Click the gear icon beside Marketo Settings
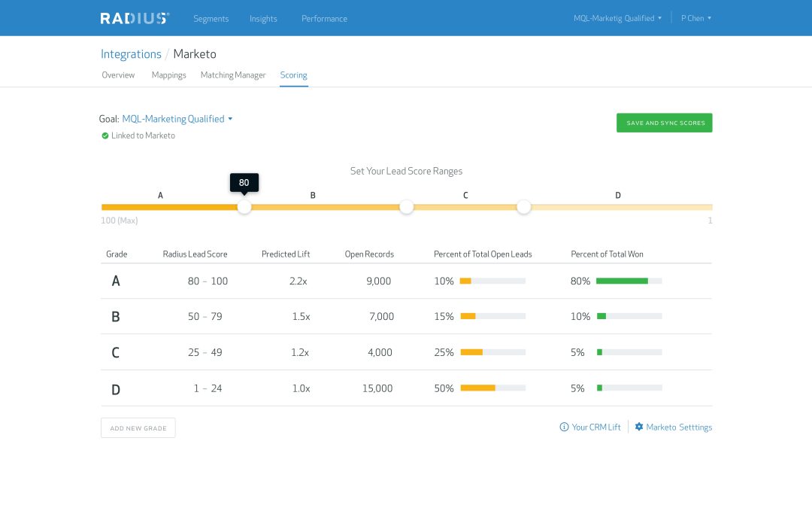Viewport: 812px width, 508px height. pyautogui.click(x=639, y=427)
